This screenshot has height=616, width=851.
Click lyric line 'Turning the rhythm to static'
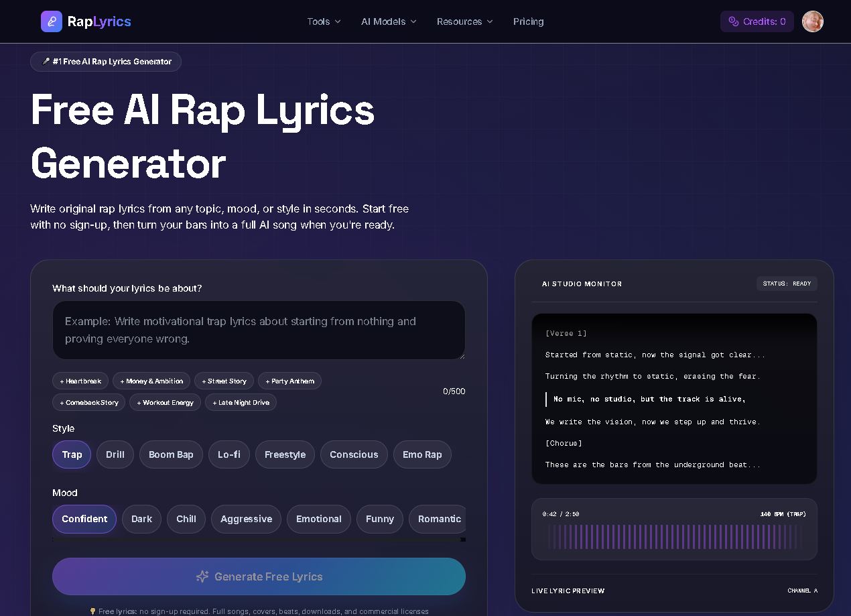[653, 376]
